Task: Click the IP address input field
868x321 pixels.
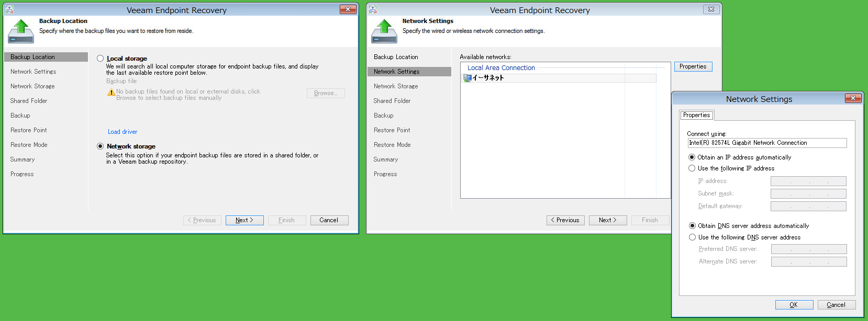Action: click(808, 181)
